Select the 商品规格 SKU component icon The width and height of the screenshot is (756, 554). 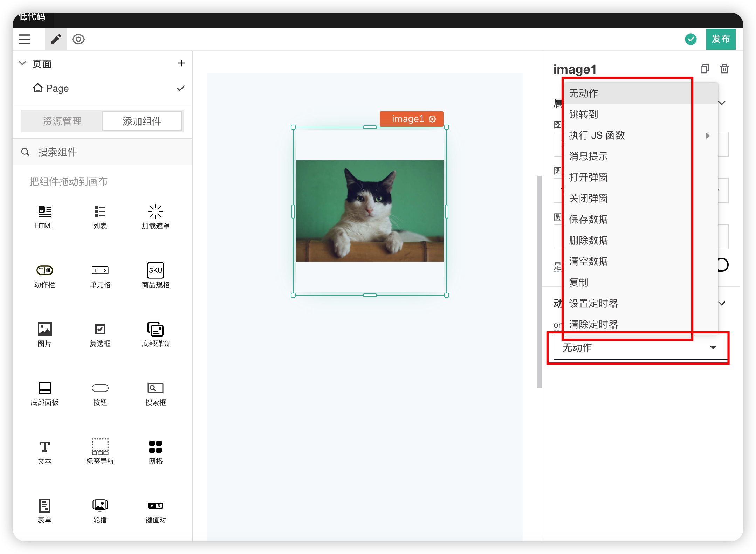[x=156, y=270]
